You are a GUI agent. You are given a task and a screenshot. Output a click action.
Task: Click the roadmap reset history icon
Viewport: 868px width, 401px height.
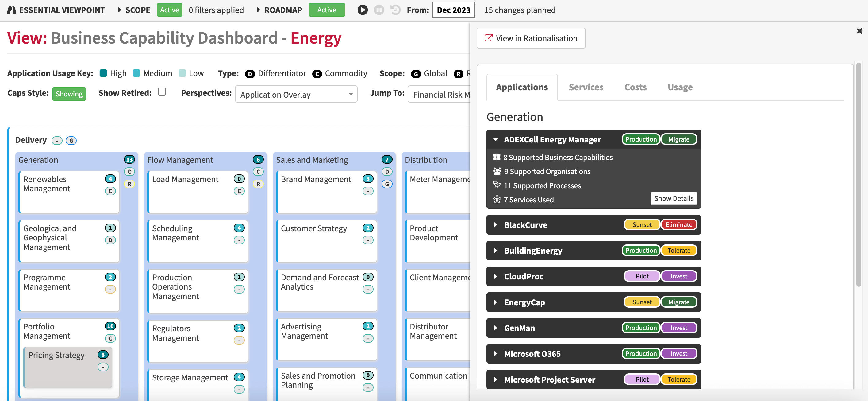click(x=395, y=10)
